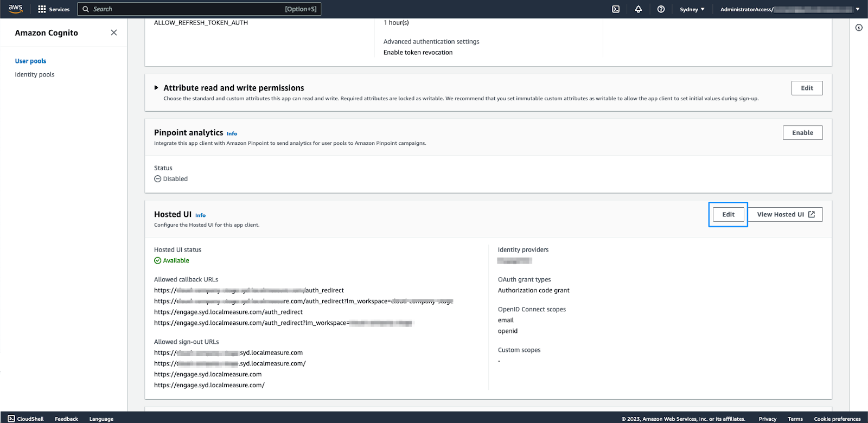Open Hosted UI Info link

tap(200, 215)
